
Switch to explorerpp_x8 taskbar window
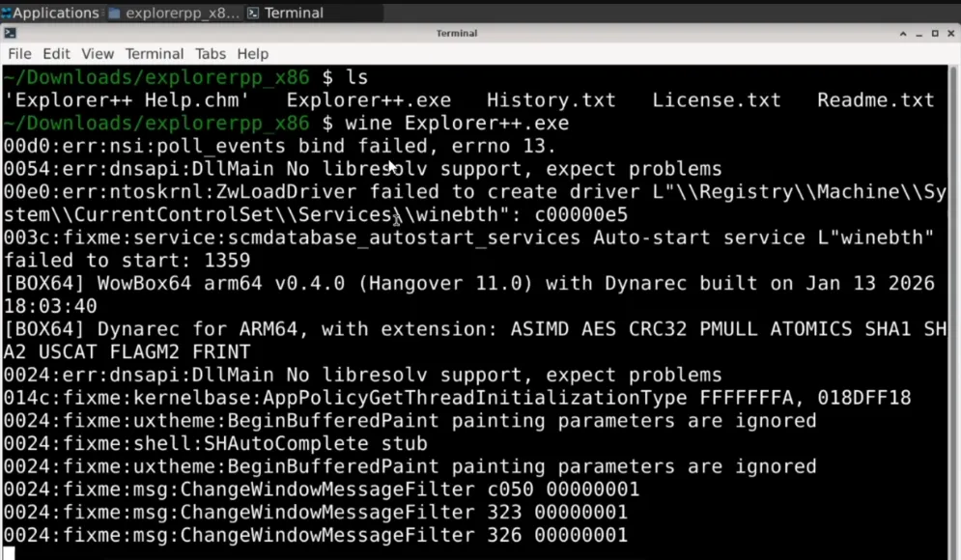pos(174,13)
